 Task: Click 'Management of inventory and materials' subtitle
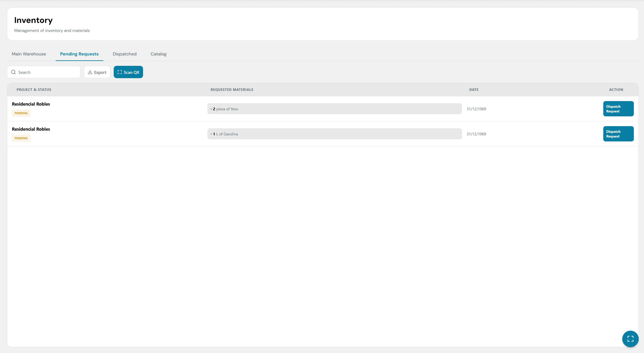pos(52,31)
